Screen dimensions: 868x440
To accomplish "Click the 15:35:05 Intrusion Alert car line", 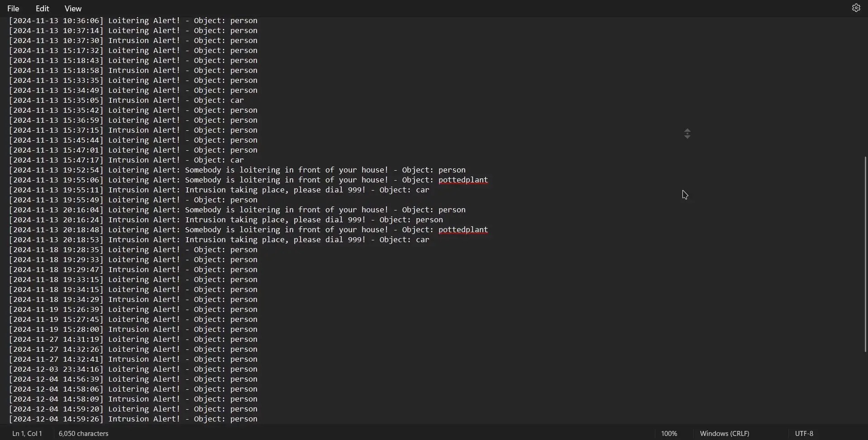I will click(x=127, y=100).
